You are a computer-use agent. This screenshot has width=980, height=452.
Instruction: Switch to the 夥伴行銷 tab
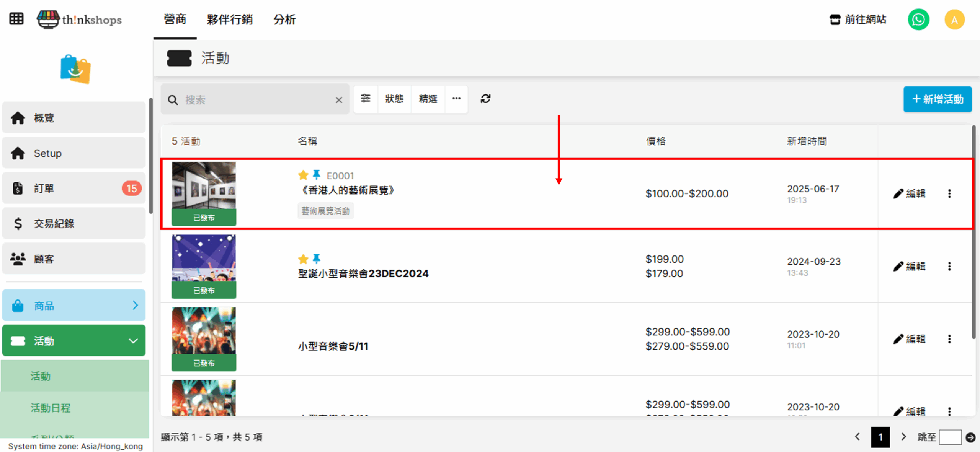pyautogui.click(x=230, y=20)
